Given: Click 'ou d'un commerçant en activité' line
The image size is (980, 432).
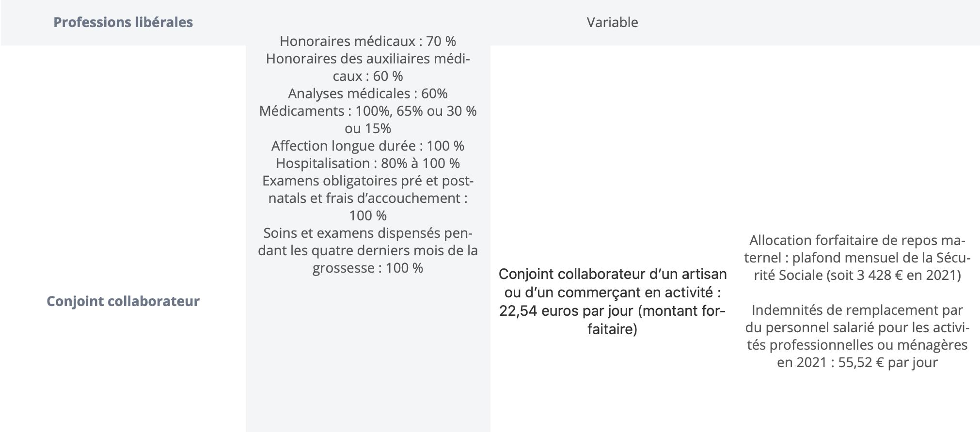Looking at the screenshot, I should coord(613,293).
